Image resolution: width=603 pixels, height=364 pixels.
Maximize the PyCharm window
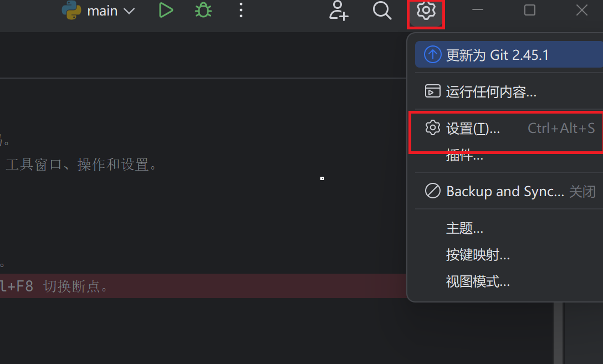point(529,11)
